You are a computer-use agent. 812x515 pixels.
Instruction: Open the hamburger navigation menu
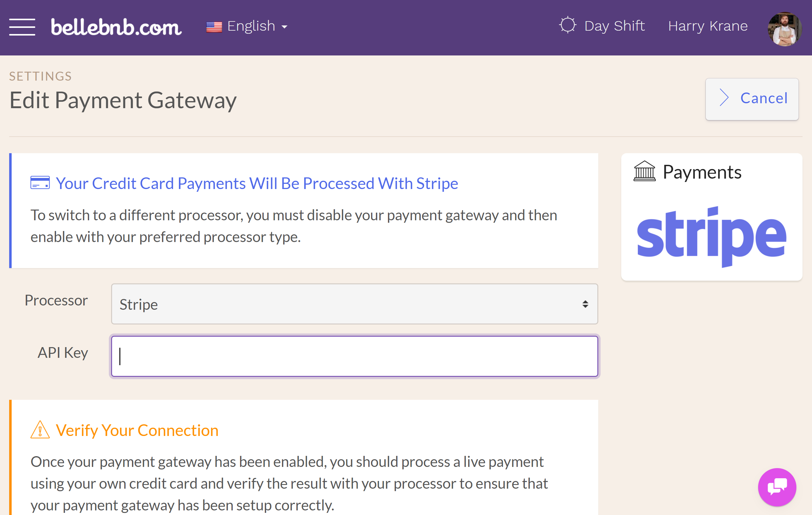(22, 27)
